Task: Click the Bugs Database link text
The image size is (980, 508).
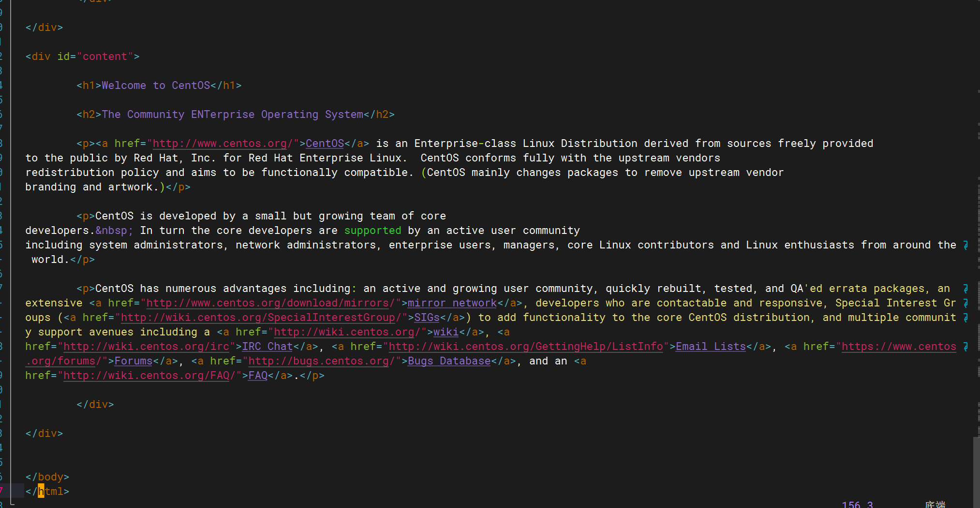Action: (x=449, y=361)
